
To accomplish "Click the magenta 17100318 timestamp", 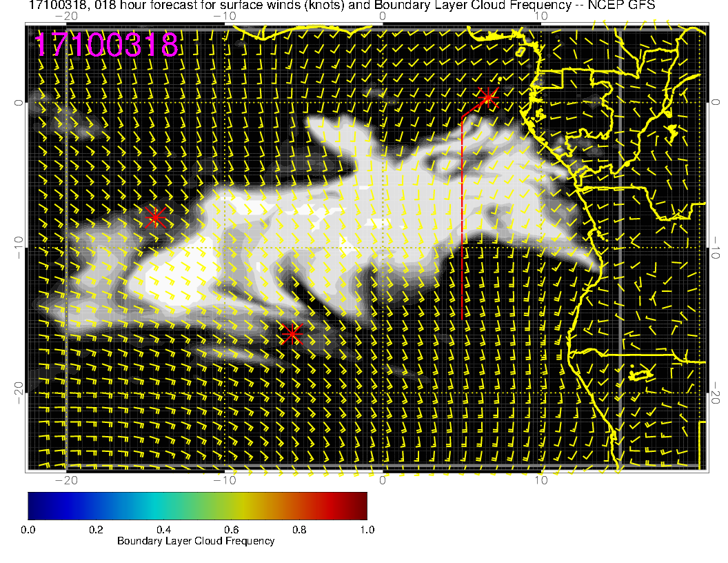I will coord(107,46).
